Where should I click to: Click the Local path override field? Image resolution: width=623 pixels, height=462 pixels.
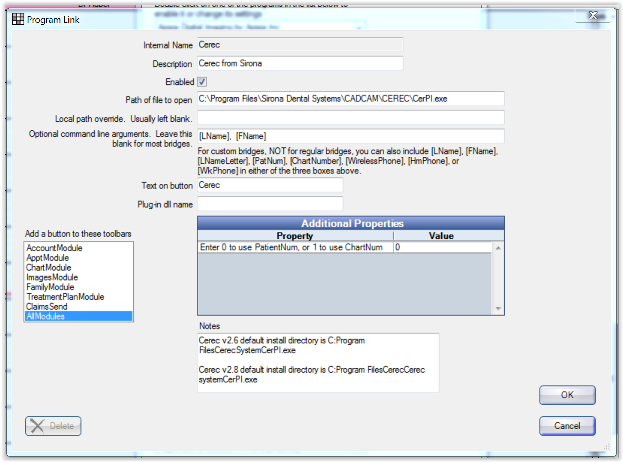351,118
